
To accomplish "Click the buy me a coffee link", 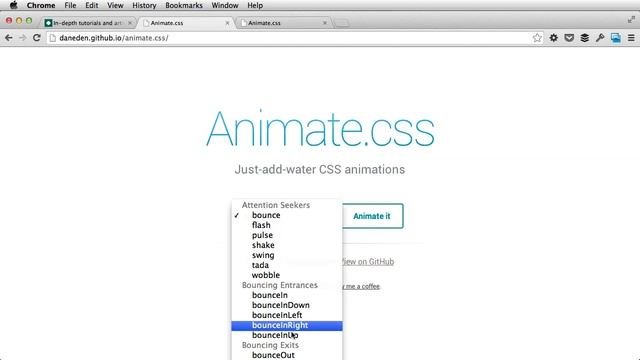I will (x=361, y=286).
